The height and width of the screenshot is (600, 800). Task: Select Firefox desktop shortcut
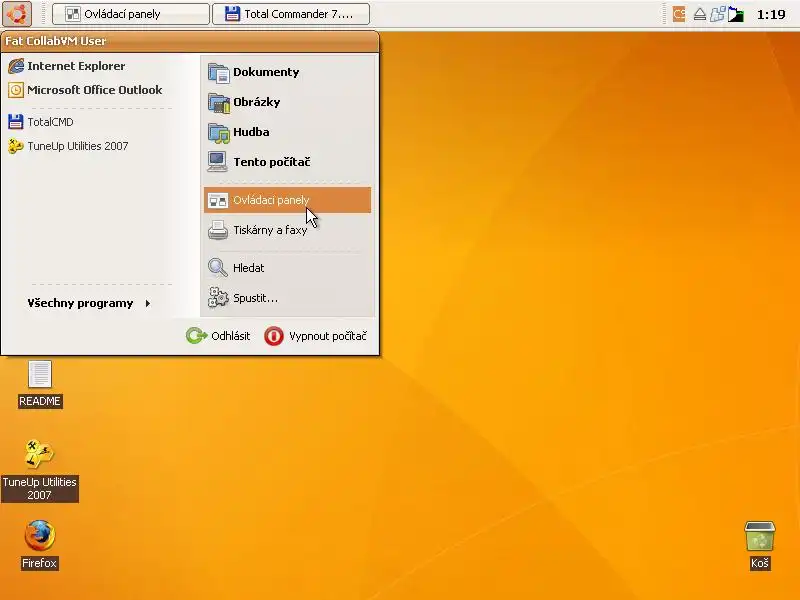pos(40,544)
